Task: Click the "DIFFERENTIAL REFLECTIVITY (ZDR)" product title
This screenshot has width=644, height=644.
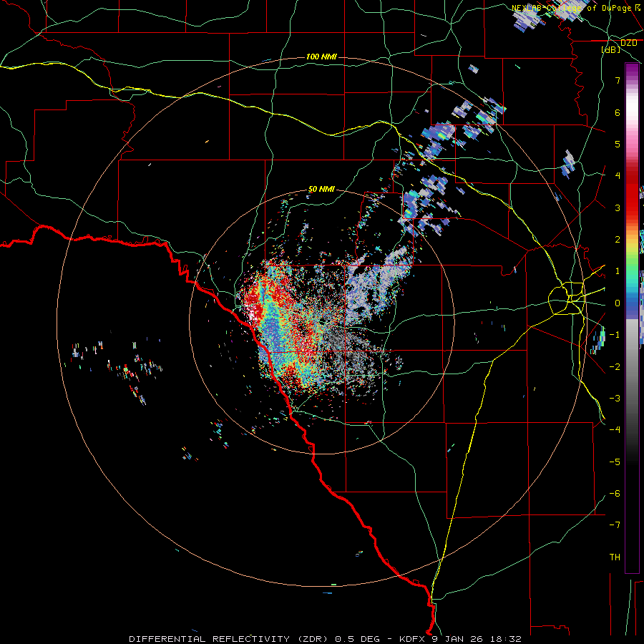Action: click(x=230, y=639)
